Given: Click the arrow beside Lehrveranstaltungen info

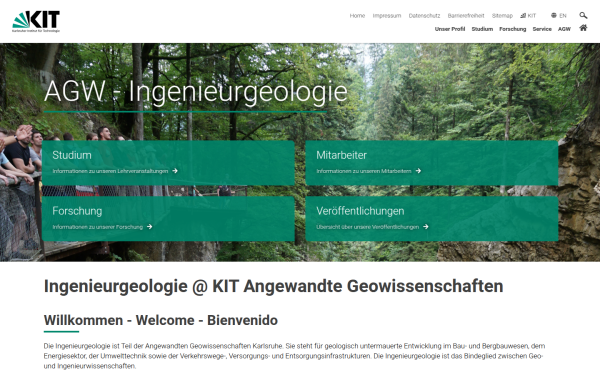Looking at the screenshot, I should (175, 171).
